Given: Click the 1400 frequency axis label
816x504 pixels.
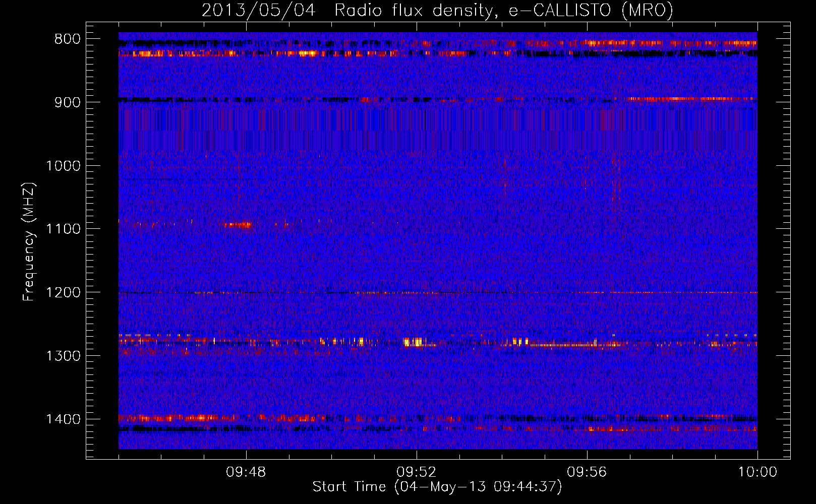Looking at the screenshot, I should 63,419.
